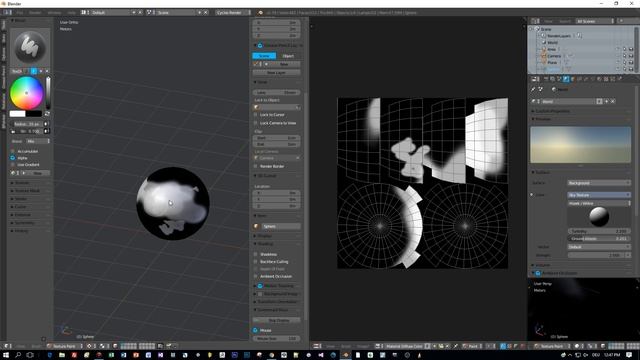Image resolution: width=640 pixels, height=360 pixels.
Task: Expand the Background Images panel
Action: pyautogui.click(x=277, y=294)
